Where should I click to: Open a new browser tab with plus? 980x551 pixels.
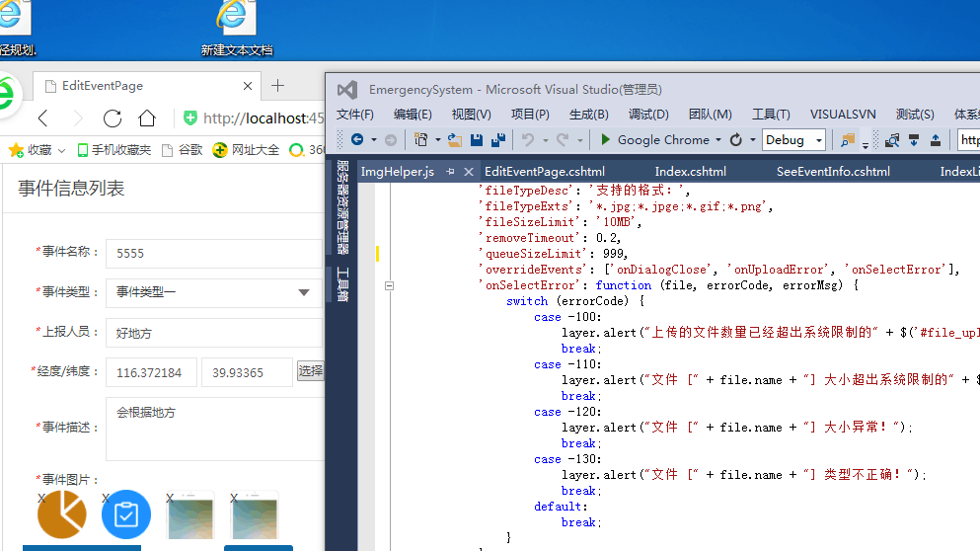pyautogui.click(x=278, y=86)
